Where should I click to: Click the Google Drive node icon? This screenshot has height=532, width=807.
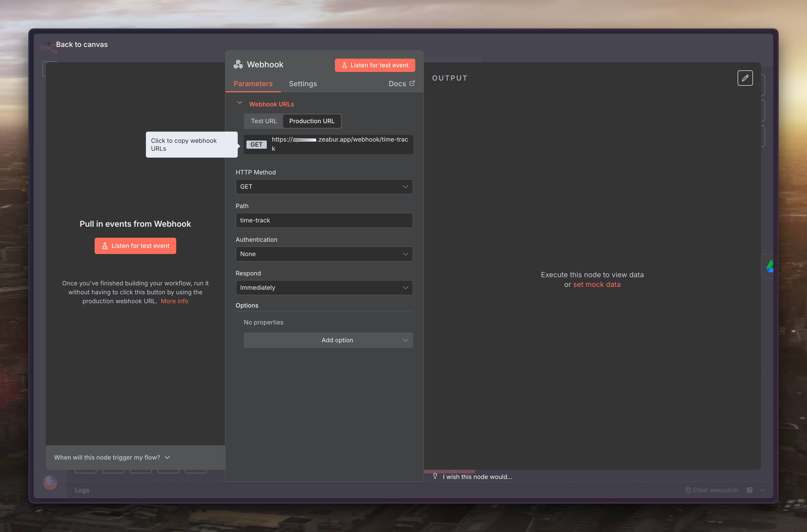click(x=770, y=266)
